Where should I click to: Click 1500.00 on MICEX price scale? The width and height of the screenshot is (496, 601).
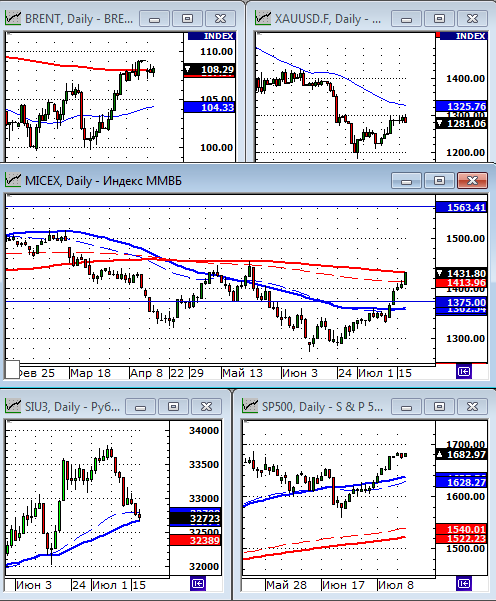pos(465,238)
